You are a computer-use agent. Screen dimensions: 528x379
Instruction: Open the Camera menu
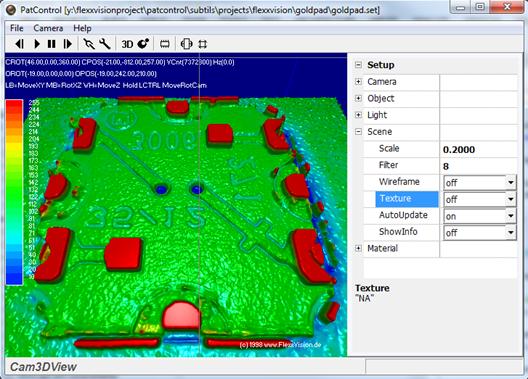pyautogui.click(x=48, y=28)
